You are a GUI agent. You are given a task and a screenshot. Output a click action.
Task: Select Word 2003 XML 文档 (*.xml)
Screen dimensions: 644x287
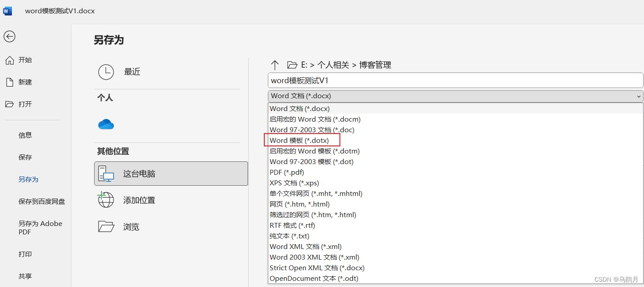click(x=455, y=257)
